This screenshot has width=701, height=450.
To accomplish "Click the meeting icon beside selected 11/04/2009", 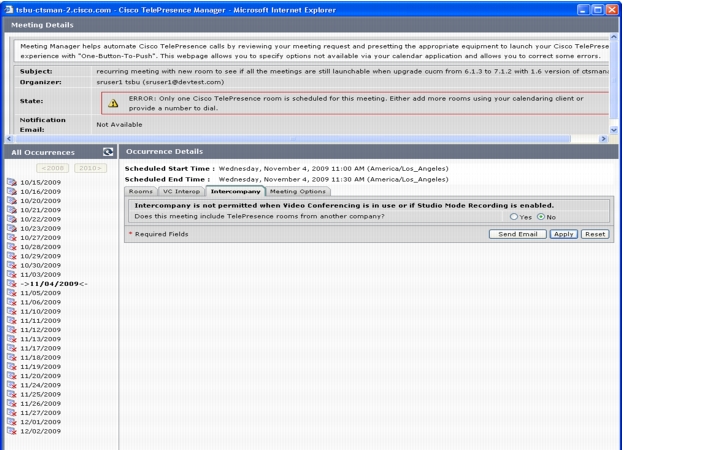I will tap(12, 283).
